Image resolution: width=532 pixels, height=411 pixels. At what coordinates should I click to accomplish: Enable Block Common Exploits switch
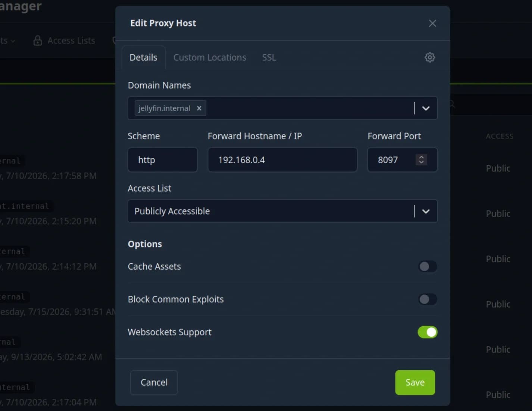(x=427, y=299)
